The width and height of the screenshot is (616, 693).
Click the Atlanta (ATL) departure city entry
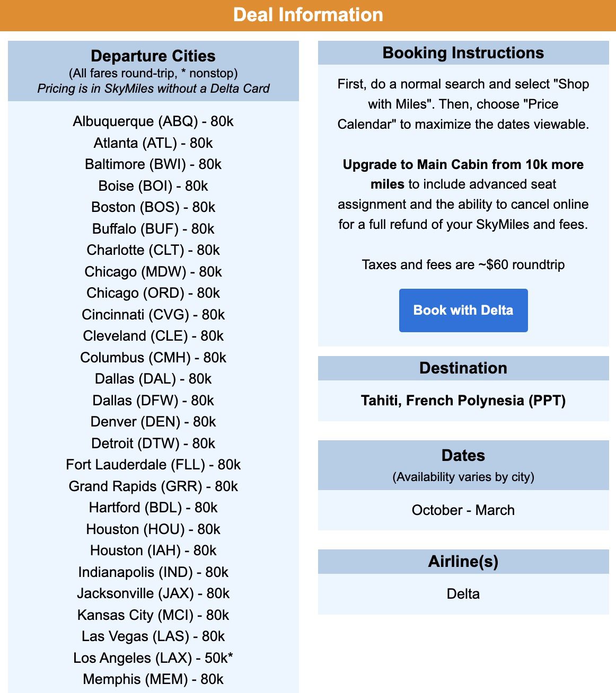tap(153, 143)
